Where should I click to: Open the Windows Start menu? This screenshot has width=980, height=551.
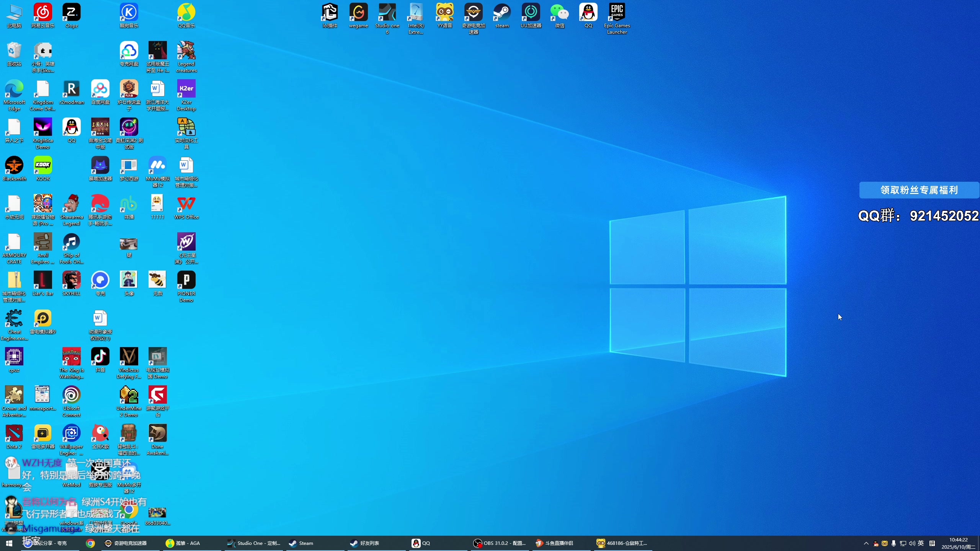9,543
